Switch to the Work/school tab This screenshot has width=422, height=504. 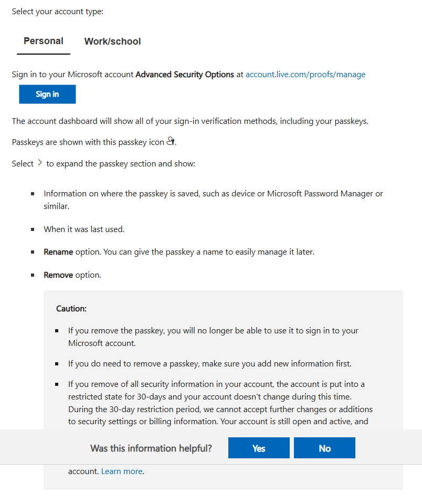click(112, 41)
